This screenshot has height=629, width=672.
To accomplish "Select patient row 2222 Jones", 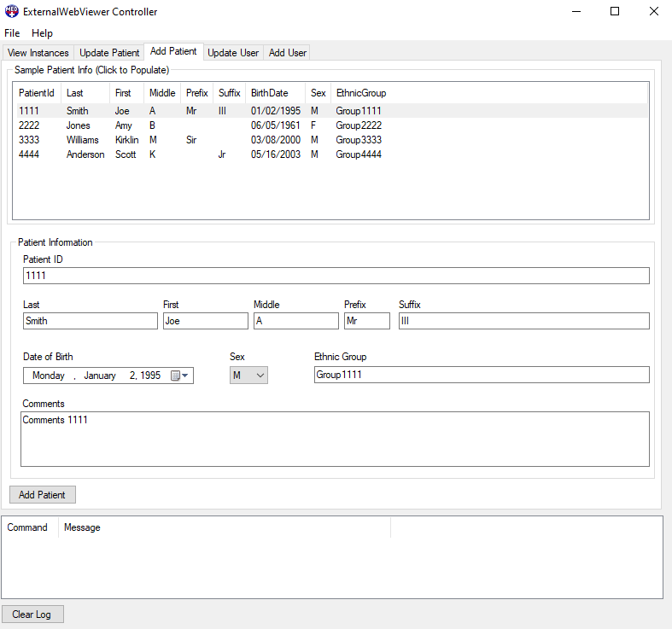I will pyautogui.click(x=332, y=125).
